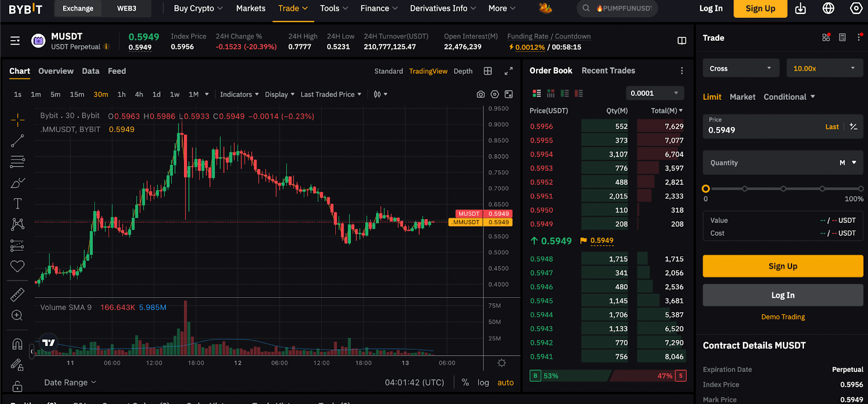This screenshot has width=868, height=404.
Task: Open the favorites heart icon
Action: [17, 266]
